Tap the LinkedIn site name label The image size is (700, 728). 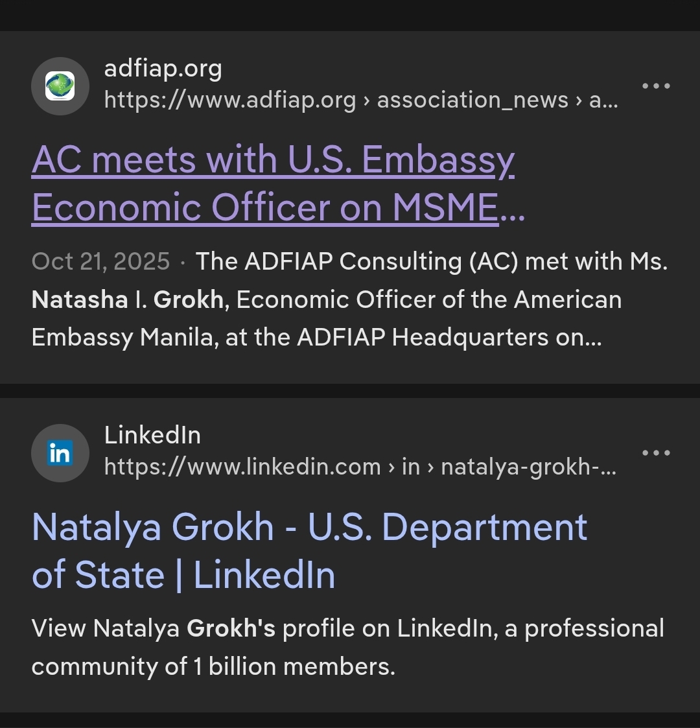152,435
